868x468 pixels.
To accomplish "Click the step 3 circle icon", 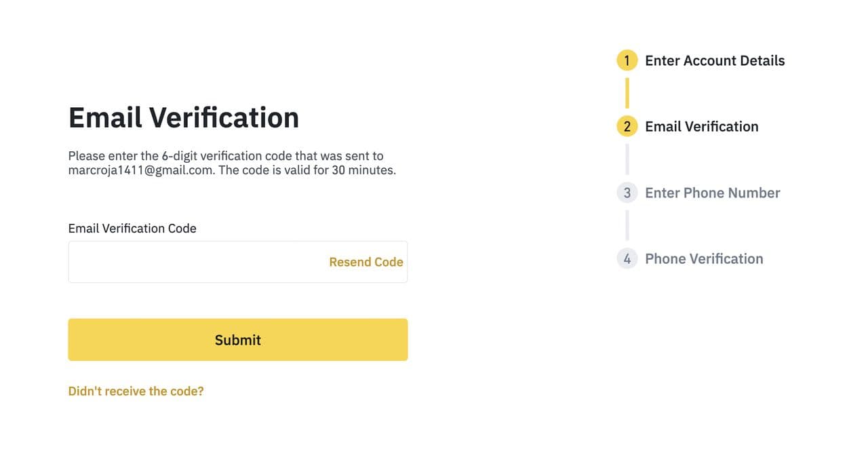I will point(627,193).
